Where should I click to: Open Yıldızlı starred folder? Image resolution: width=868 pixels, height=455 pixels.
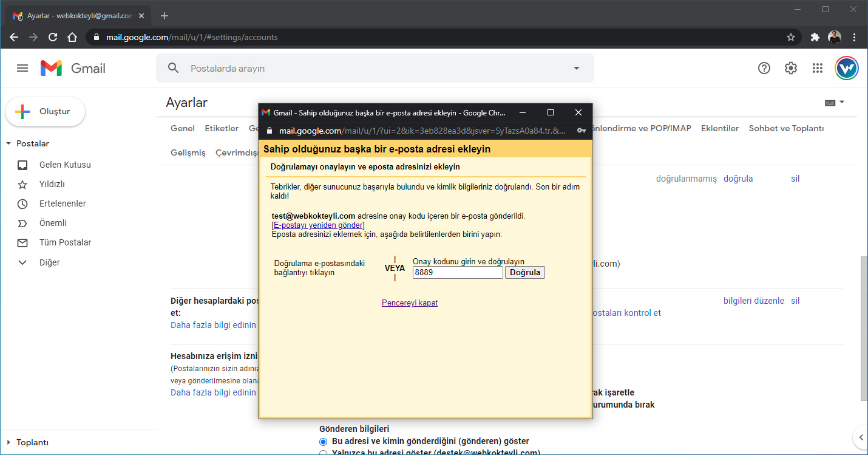tap(52, 184)
